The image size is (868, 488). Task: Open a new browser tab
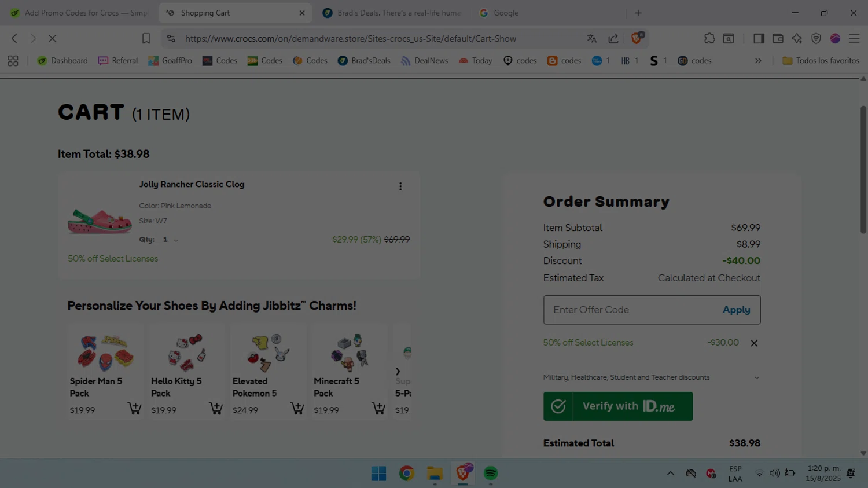(x=638, y=13)
